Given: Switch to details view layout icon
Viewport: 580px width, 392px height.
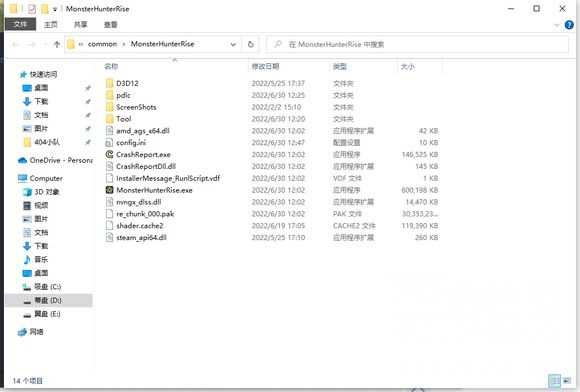Looking at the screenshot, I should coord(554,381).
